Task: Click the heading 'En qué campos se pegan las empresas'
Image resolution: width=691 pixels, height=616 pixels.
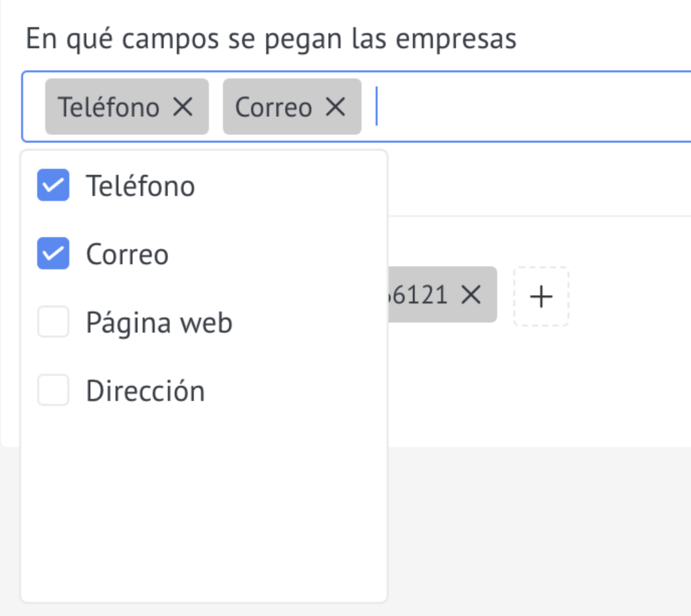Action: pos(271,39)
